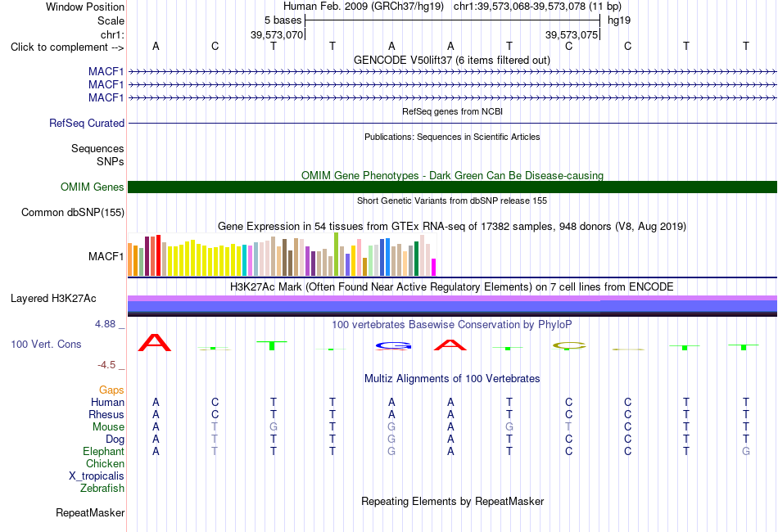778x532 pixels.
Task: Click the Mouse species label
Action: [108, 427]
